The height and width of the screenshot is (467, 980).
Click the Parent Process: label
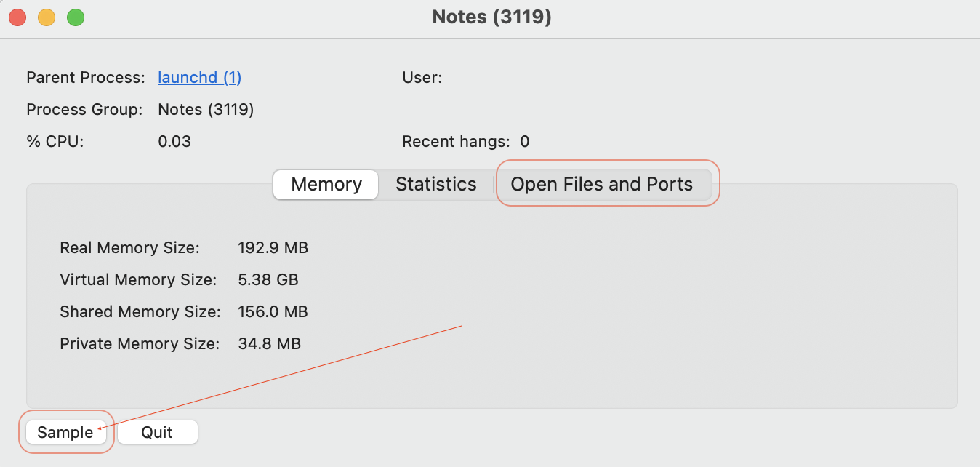86,77
